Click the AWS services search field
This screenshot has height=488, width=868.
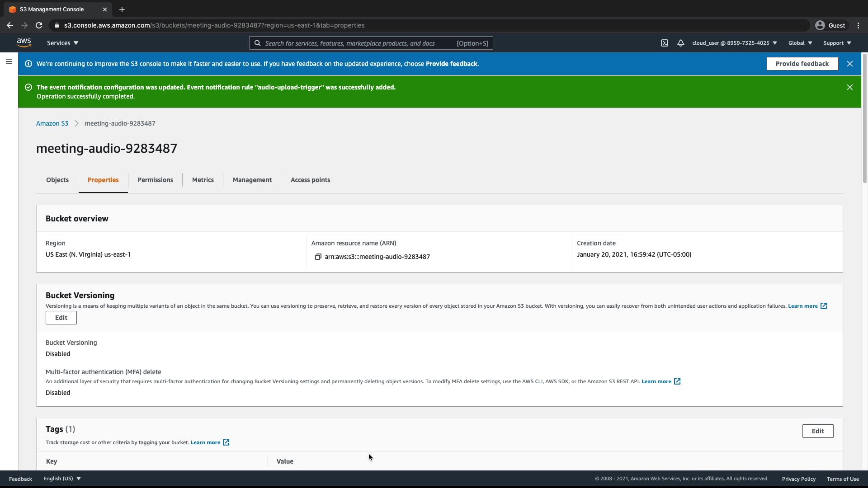coord(357,43)
